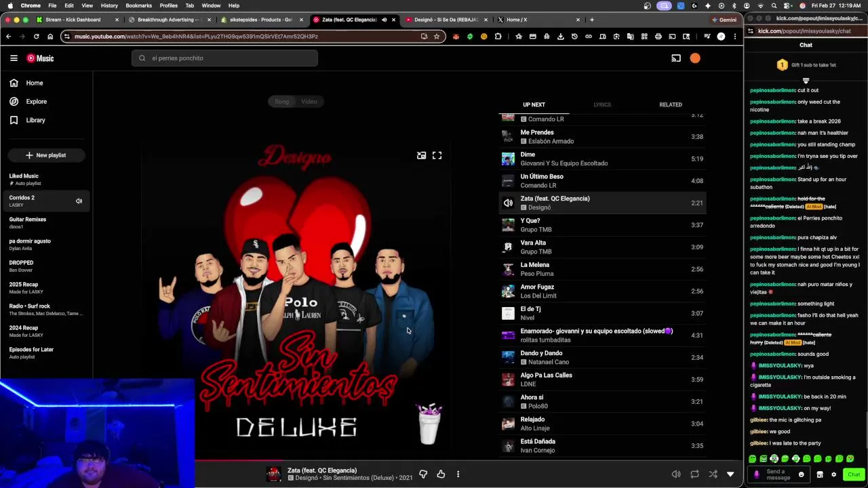This screenshot has width=868, height=488.
Task: Open Episodes for Later playlist
Action: click(46, 352)
